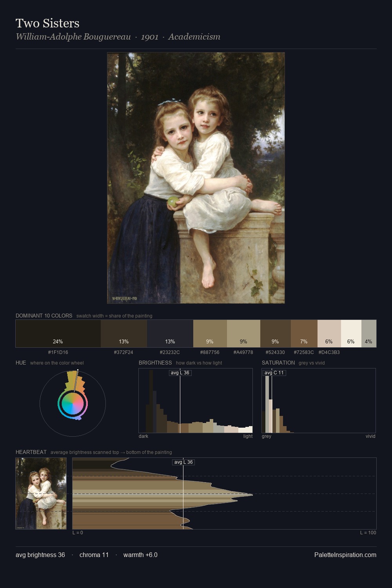Click the 'DOMINANT 10 COLORS' heading

pos(44,316)
